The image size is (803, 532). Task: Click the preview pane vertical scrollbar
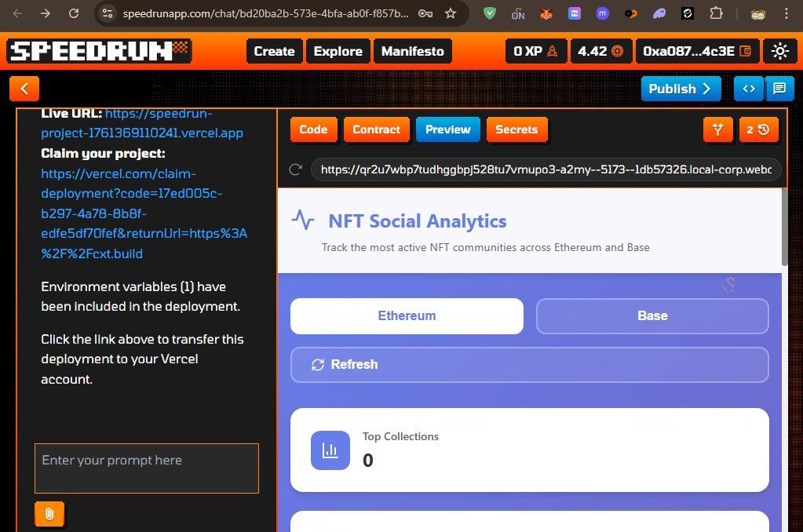785,228
